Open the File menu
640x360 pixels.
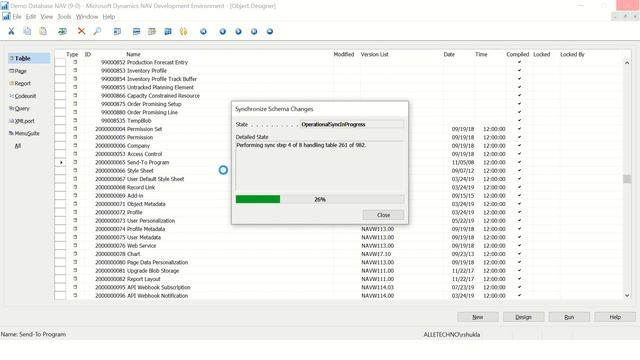pos(17,17)
